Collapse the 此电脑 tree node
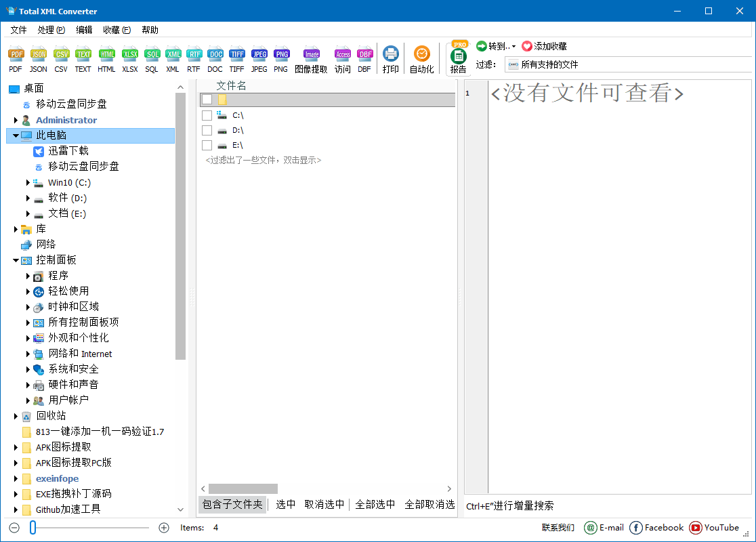This screenshot has height=542, width=756. point(16,135)
